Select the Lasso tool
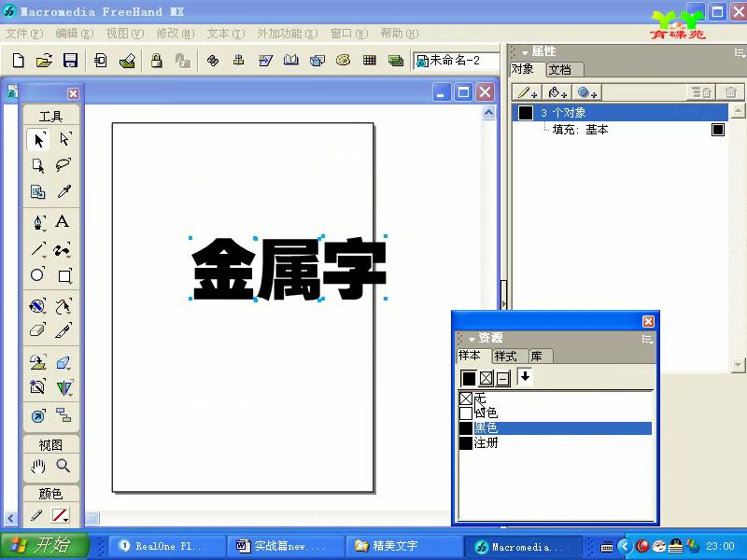The width and height of the screenshot is (747, 560). click(x=63, y=165)
